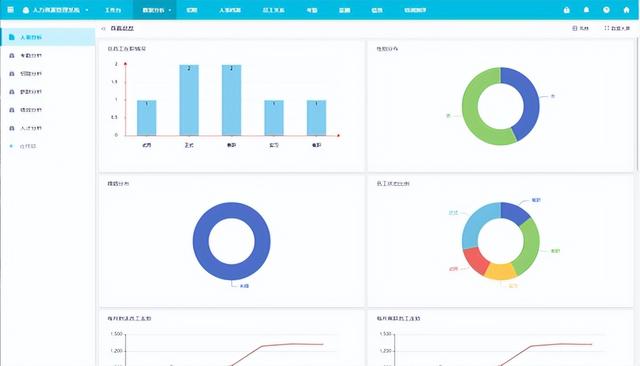This screenshot has width=640, height=366.
Task: Click the back arrow beside the page title
Action: 103,29
